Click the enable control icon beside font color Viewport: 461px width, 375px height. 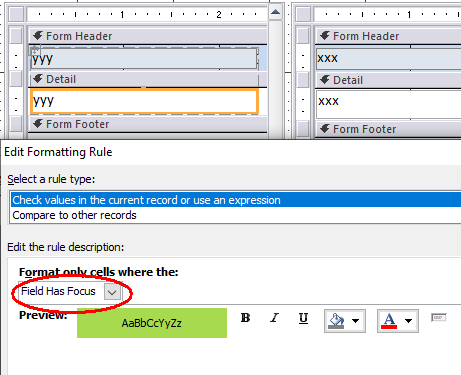(439, 318)
